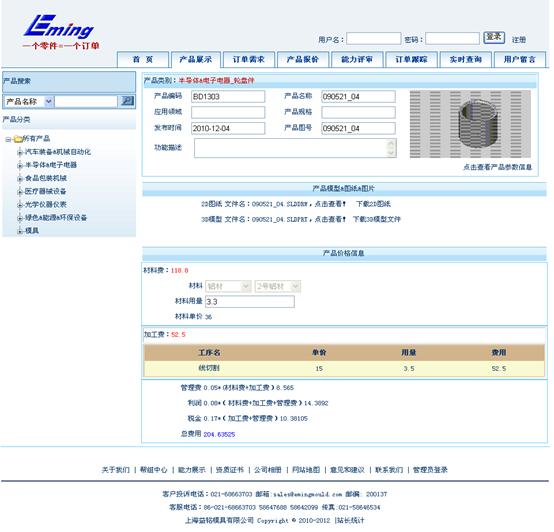554x532 pixels.
Task: Click the 站长统计 footer link
Action: tap(350, 520)
